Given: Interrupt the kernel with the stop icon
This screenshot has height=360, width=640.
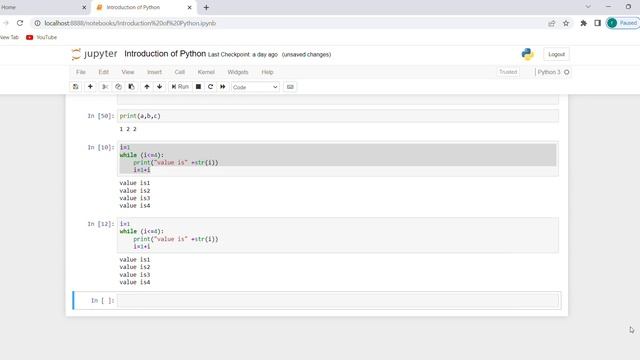Looking at the screenshot, I should pyautogui.click(x=198, y=87).
